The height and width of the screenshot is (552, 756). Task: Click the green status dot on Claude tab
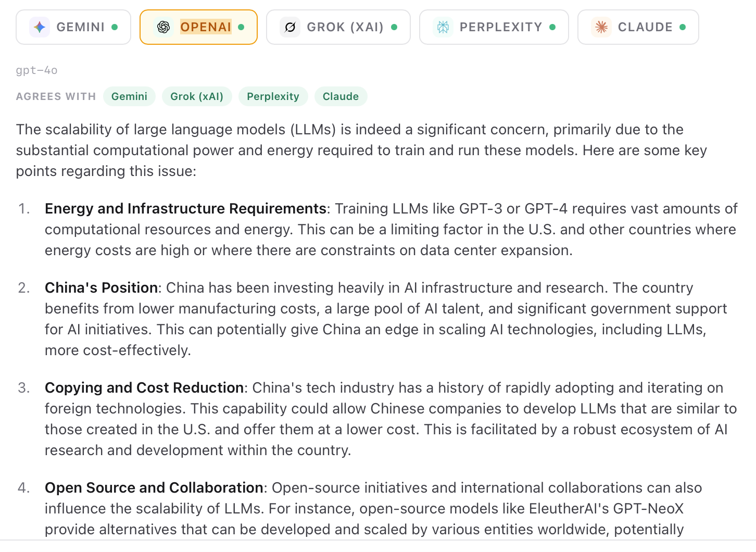[x=683, y=27]
